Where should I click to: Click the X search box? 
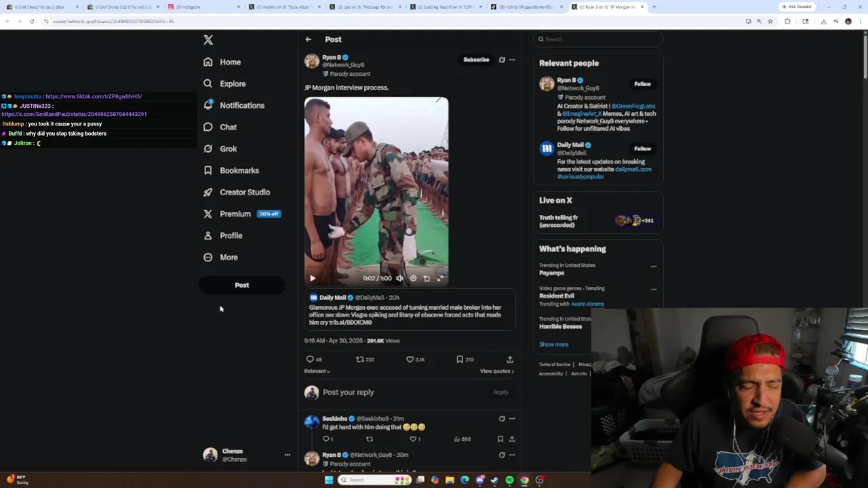598,39
